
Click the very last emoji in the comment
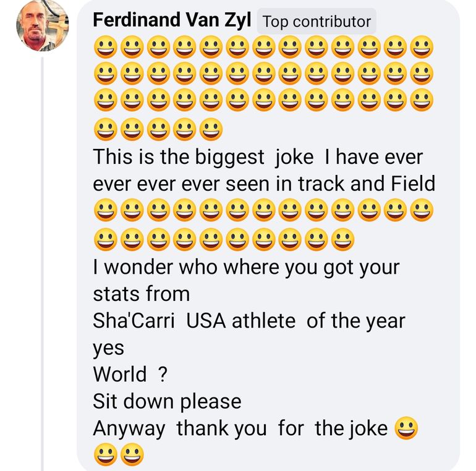132,456
